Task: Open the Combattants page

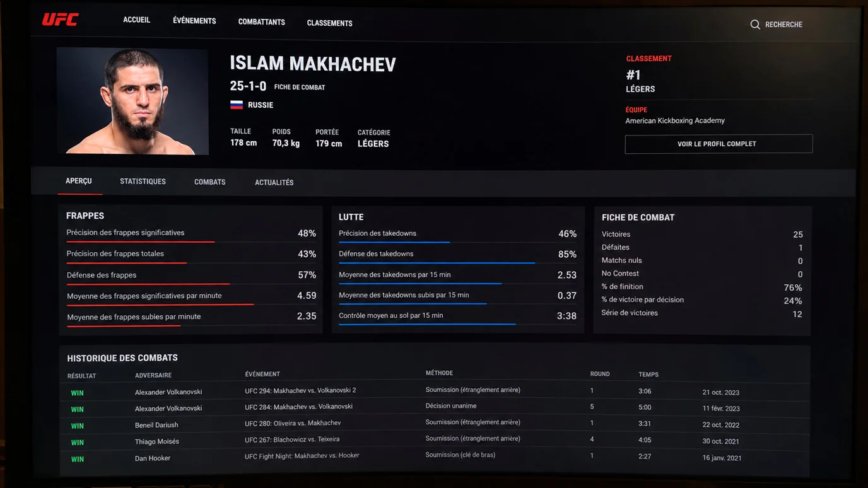Action: tap(262, 22)
